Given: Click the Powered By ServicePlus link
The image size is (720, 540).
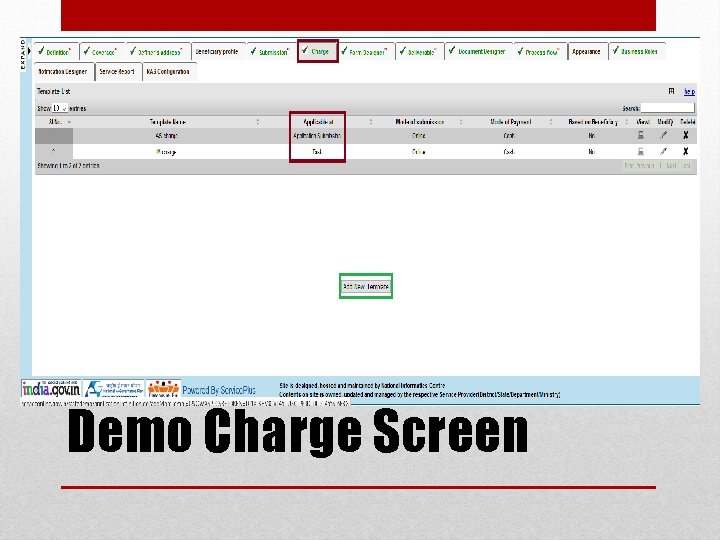Looking at the screenshot, I should (x=219, y=390).
